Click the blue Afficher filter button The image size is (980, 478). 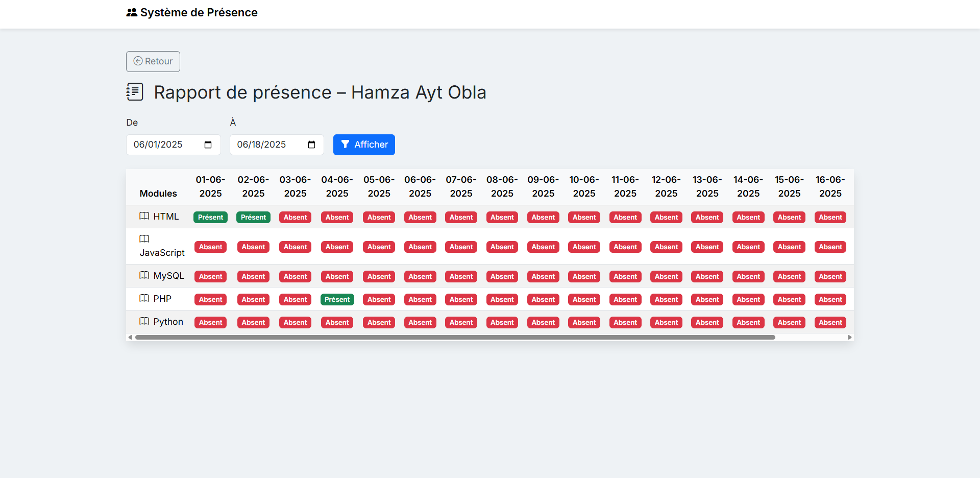[364, 145]
